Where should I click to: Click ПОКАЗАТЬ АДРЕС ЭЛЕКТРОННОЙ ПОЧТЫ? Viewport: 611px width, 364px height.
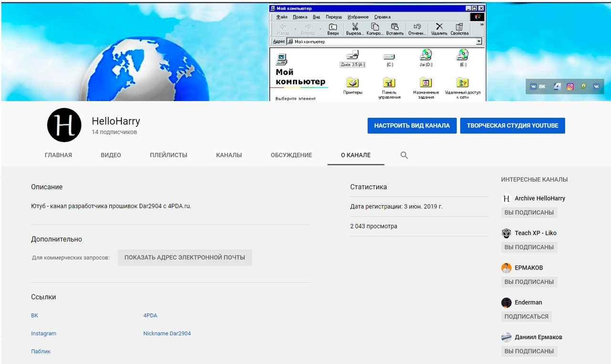185,258
